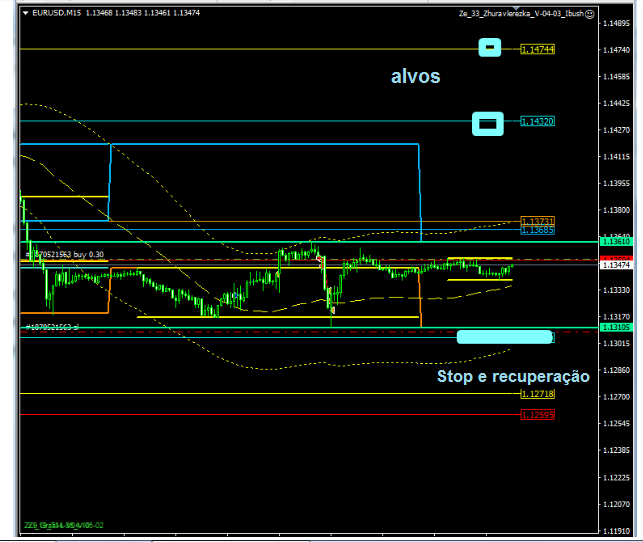Select the 'alvos' text label
Viewport: 643px width, 542px height.
[415, 76]
